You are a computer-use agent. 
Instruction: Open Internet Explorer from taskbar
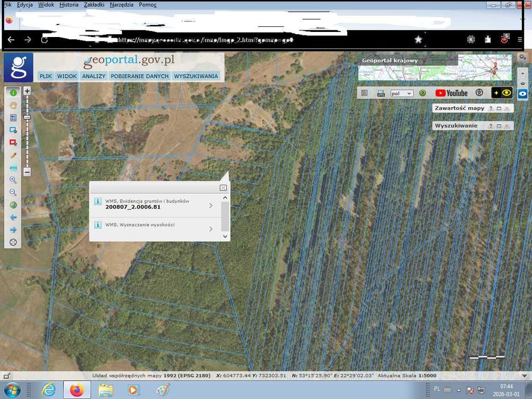point(48,390)
